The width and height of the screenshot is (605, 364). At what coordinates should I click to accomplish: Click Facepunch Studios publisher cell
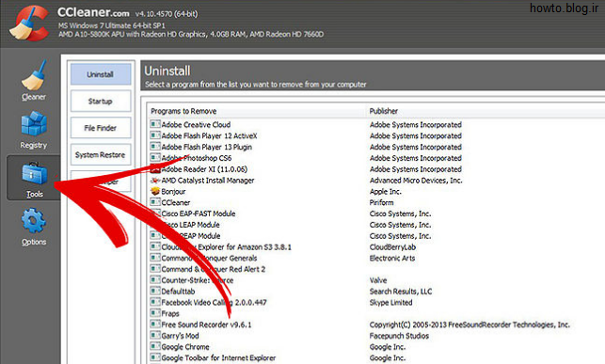tap(399, 336)
